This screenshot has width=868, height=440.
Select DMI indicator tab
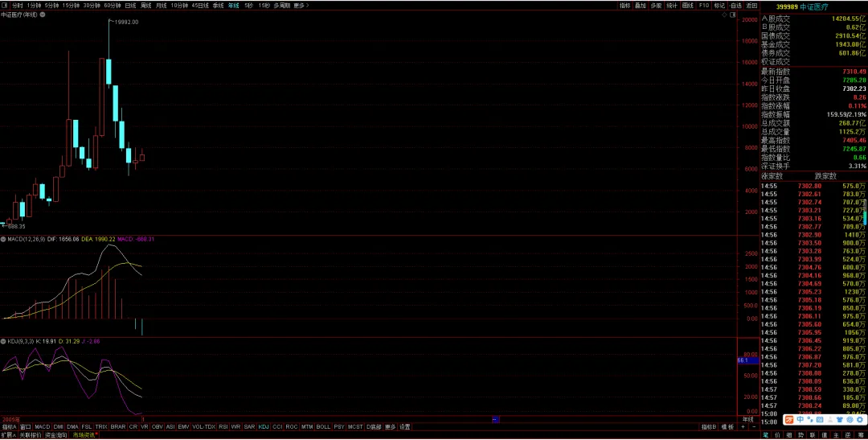point(58,426)
